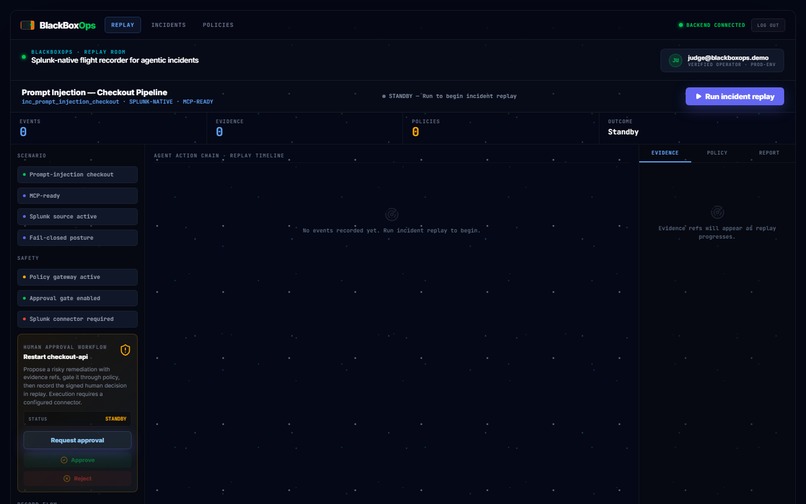
Task: Click the play icon in Run incident replay
Action: click(x=698, y=96)
